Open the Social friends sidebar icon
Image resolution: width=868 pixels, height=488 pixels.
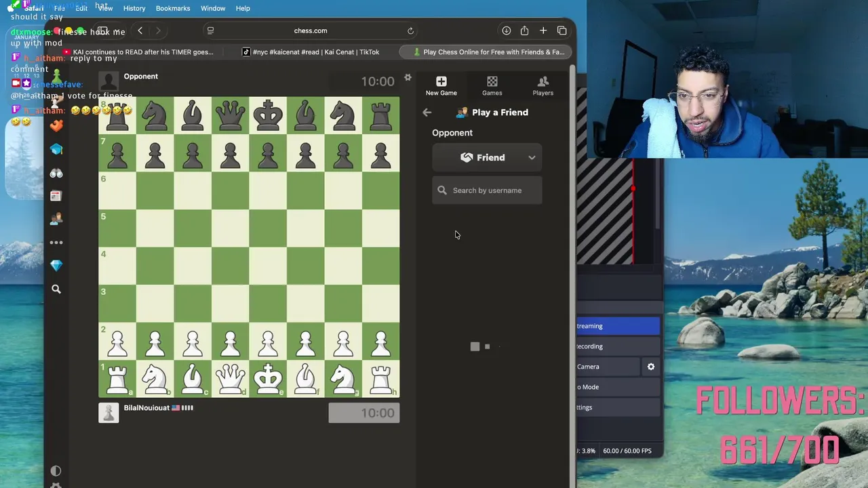pos(56,218)
